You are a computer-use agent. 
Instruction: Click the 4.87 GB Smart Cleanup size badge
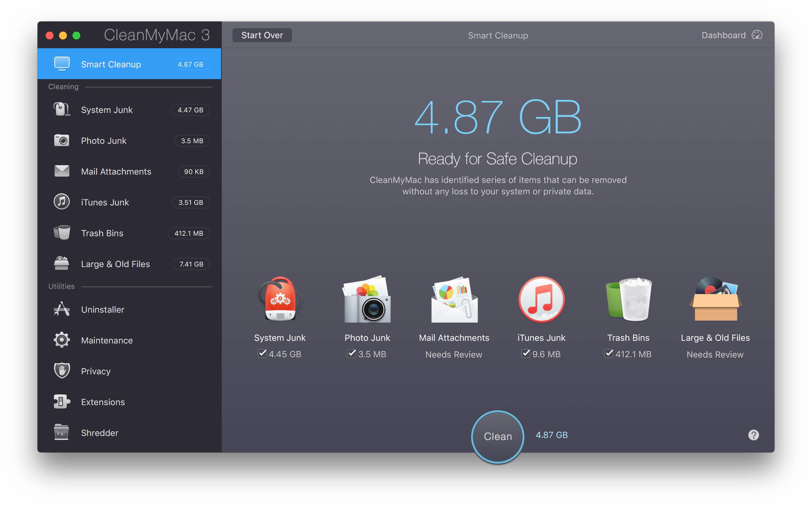tap(191, 64)
